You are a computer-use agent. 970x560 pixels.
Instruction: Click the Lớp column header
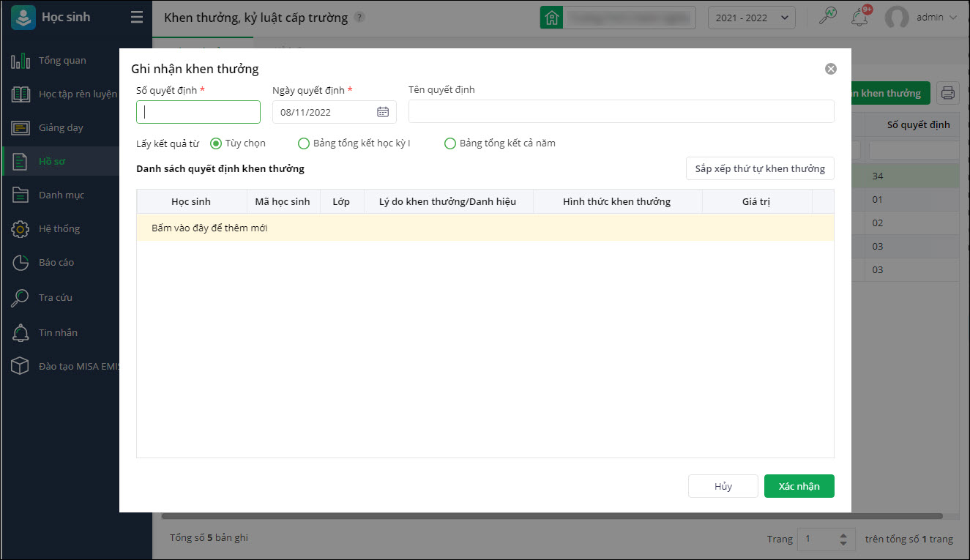341,201
